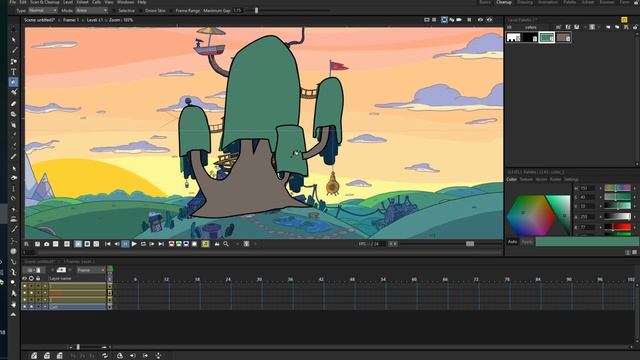Toggle the blue channel viewer icon
The width and height of the screenshot is (640, 360).
point(186,244)
